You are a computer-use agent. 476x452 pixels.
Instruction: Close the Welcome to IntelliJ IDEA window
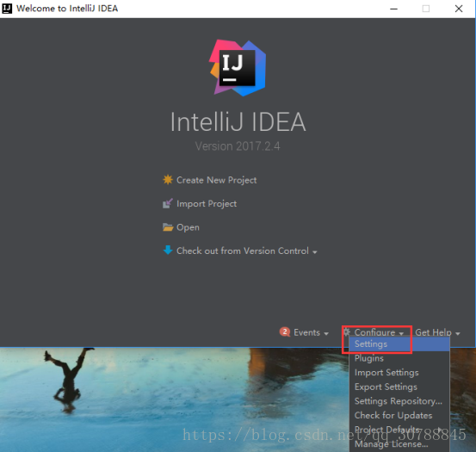coord(459,9)
